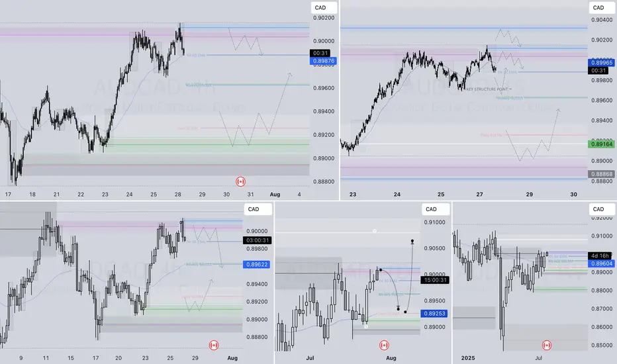This screenshot has height=364, width=617.
Task: Click the 0.91000 level on bottom-middle price axis
Action: (x=434, y=222)
